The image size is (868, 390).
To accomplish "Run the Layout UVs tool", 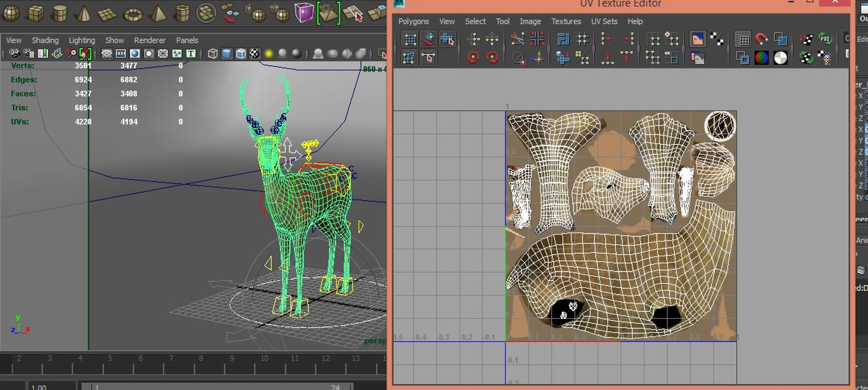I will point(563,39).
